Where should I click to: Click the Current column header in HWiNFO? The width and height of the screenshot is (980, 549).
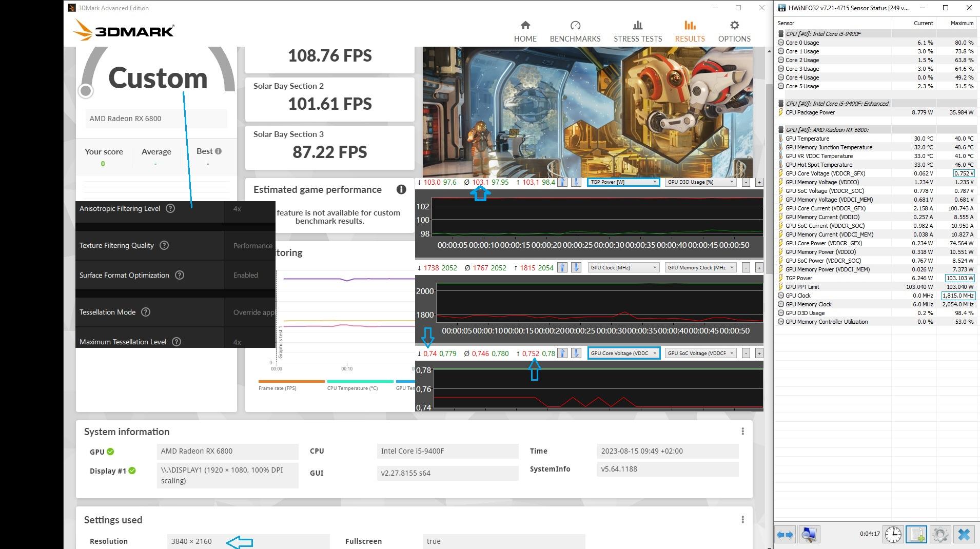click(914, 23)
